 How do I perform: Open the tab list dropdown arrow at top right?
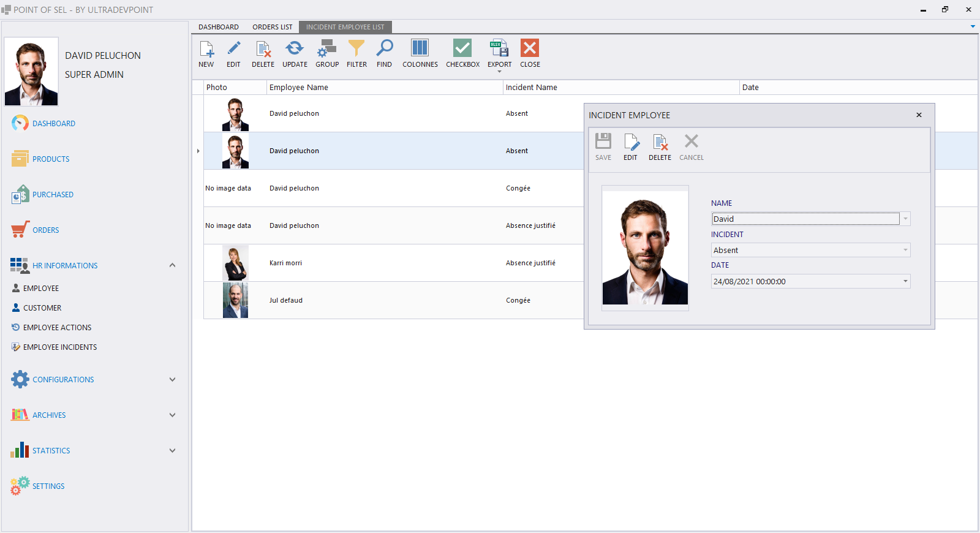click(x=973, y=26)
